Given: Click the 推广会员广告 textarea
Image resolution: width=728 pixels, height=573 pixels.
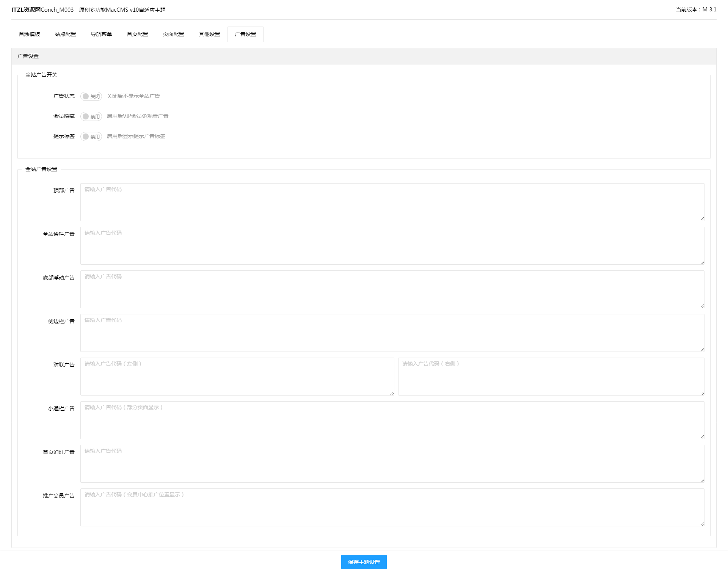Looking at the screenshot, I should click(x=392, y=507).
